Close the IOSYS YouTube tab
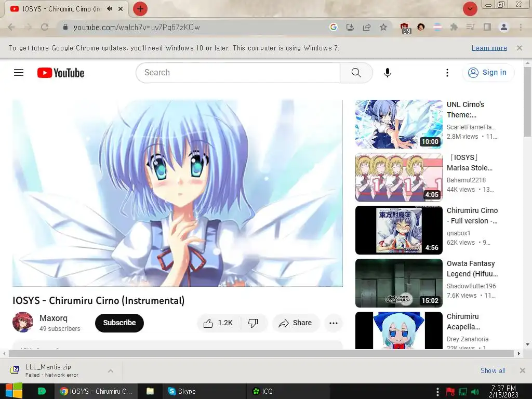Image resolution: width=532 pixels, height=399 pixels. 121,9
